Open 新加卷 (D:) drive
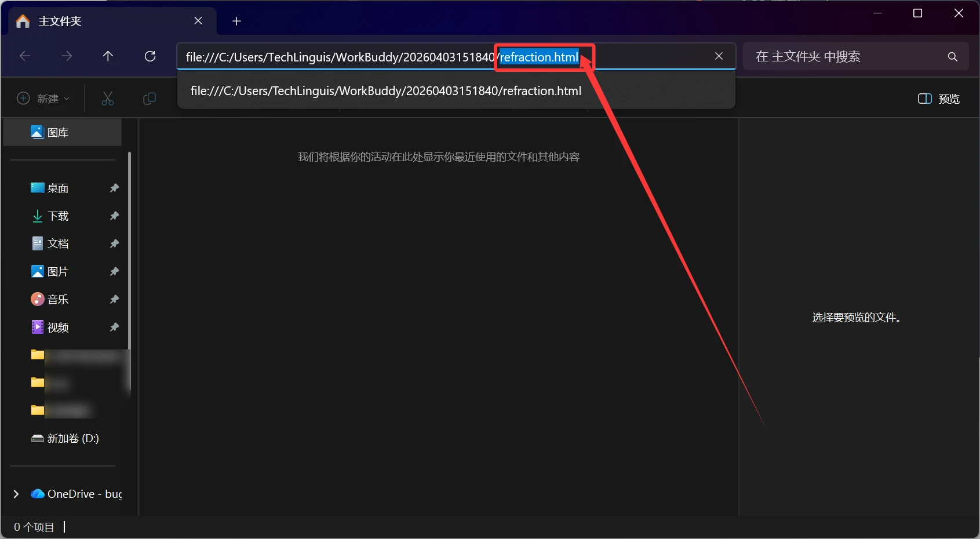980x539 pixels. point(72,439)
